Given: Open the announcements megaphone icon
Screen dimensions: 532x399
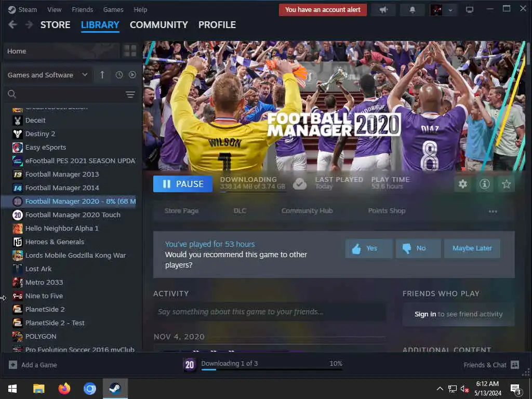Looking at the screenshot, I should point(383,10).
